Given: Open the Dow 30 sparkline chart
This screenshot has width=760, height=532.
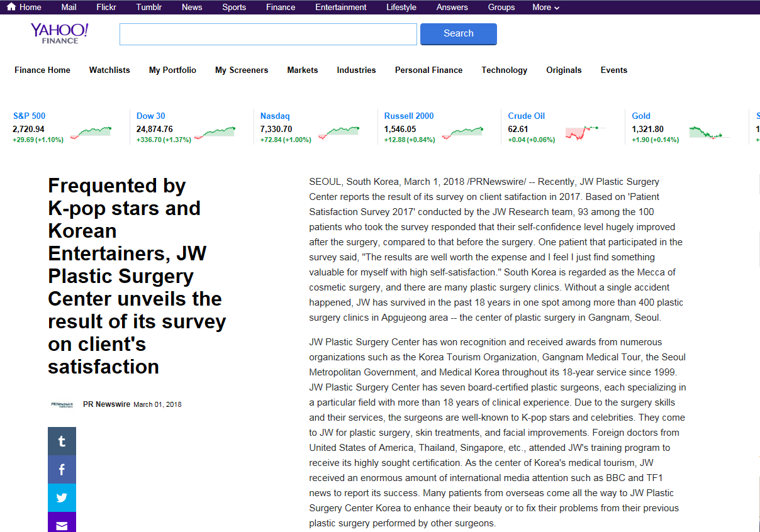Looking at the screenshot, I should [215, 132].
